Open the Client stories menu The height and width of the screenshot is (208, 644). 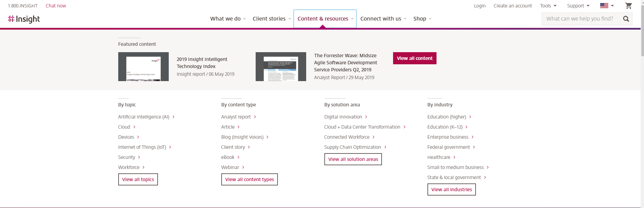tap(271, 19)
